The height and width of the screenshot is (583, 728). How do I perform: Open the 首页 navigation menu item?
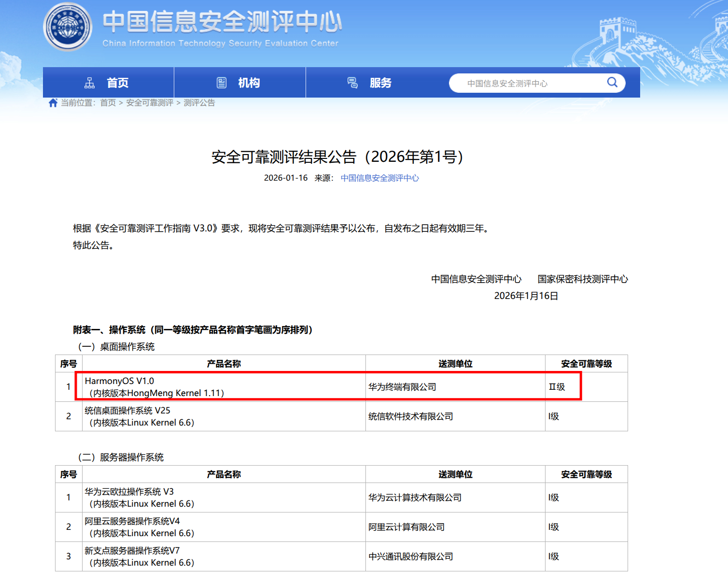coord(117,83)
